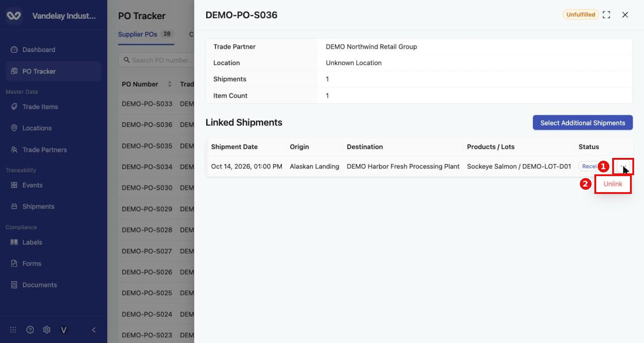Go to PO Tracker in sidebar
Screen dimensions: 644x343
(53, 71)
